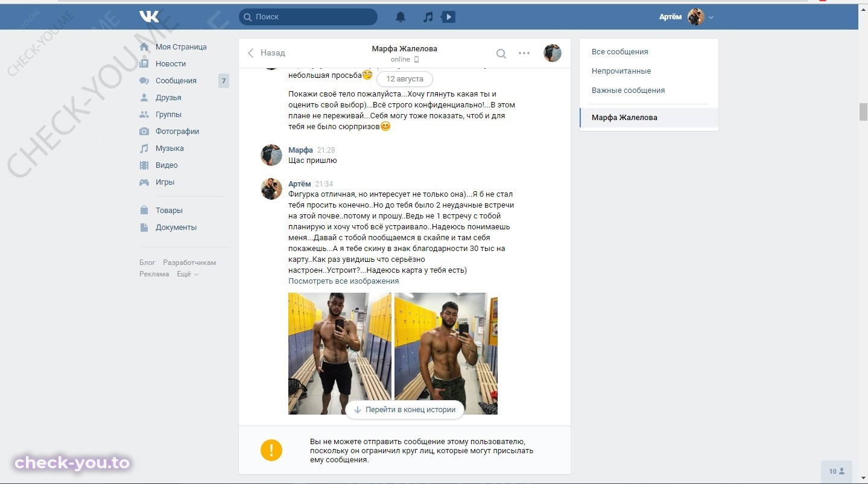Click the search magnifier in chat header
This screenshot has width=868, height=484.
click(x=501, y=53)
